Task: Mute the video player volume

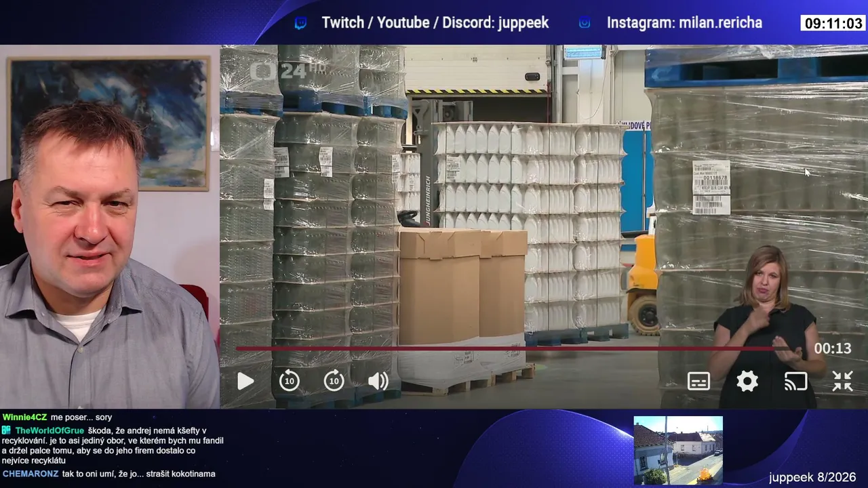Action: click(x=378, y=381)
